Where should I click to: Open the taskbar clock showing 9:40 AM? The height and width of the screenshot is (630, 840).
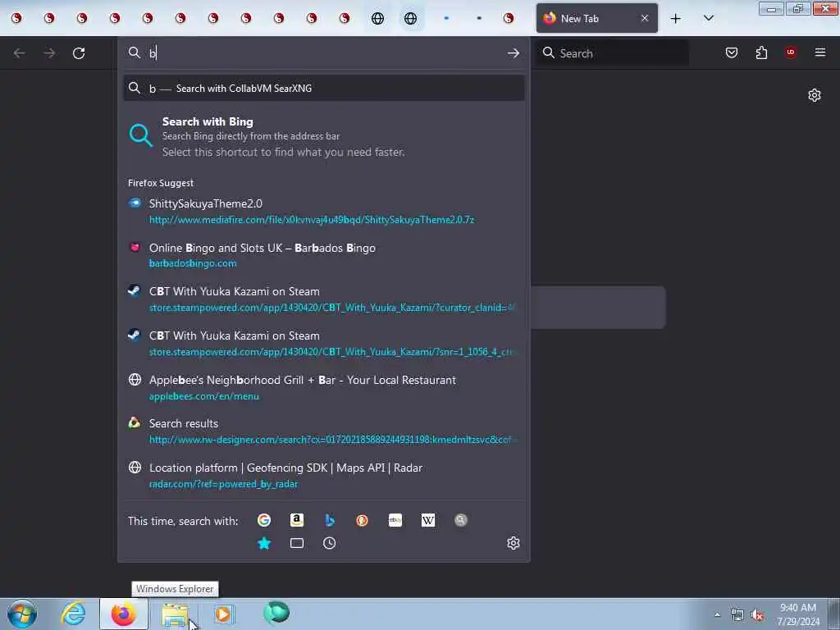pyautogui.click(x=798, y=614)
